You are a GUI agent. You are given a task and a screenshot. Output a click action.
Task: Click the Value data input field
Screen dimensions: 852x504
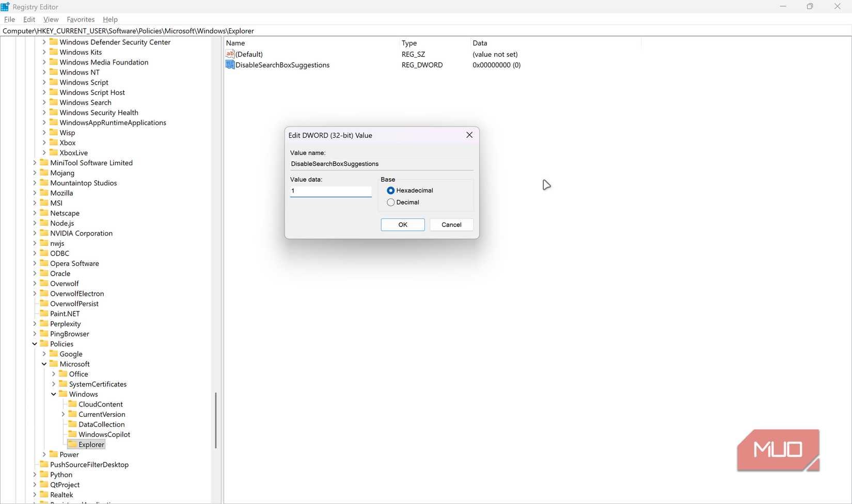coord(331,191)
